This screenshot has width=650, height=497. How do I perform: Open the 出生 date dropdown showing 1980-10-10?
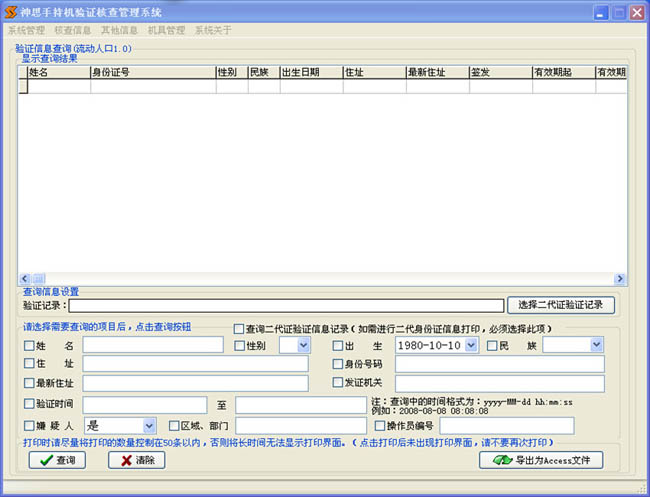tap(471, 345)
